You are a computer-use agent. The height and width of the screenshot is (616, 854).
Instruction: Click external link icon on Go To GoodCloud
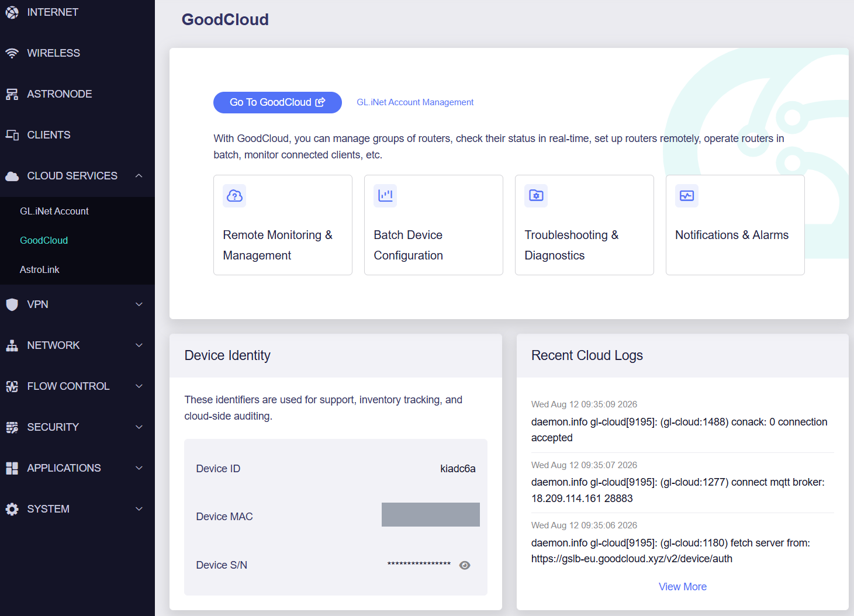click(320, 102)
